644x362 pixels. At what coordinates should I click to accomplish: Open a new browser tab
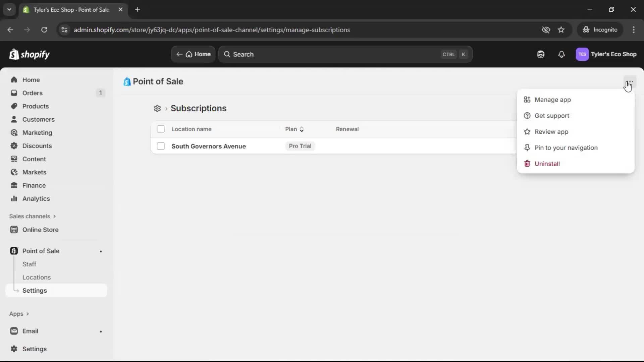coord(138,9)
